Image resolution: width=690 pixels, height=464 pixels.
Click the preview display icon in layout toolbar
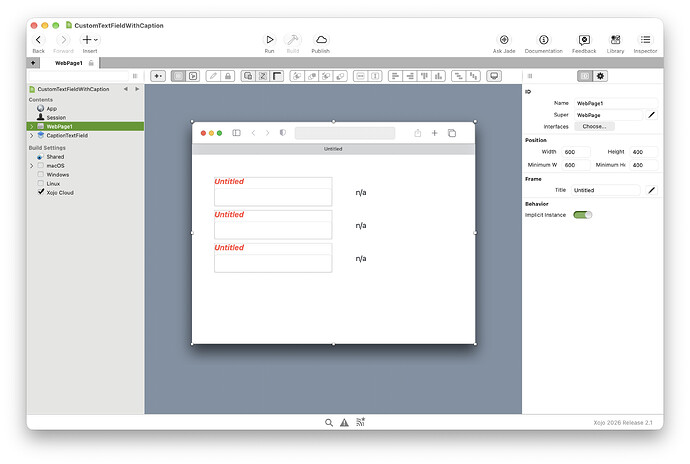(494, 76)
